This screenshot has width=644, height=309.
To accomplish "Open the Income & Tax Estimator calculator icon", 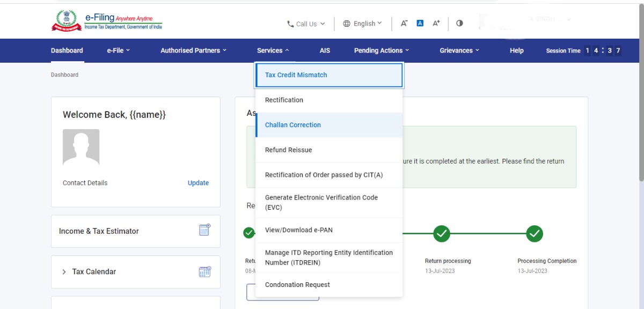I will (x=204, y=230).
